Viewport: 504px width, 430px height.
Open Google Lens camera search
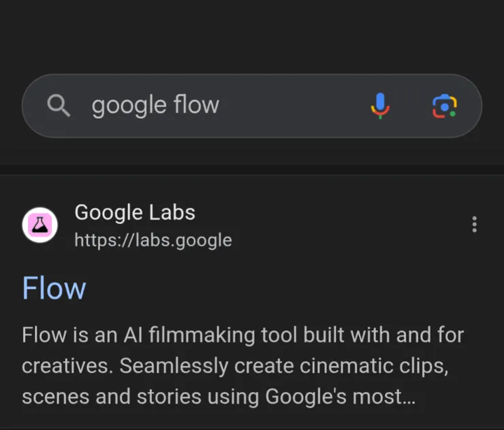tap(444, 105)
